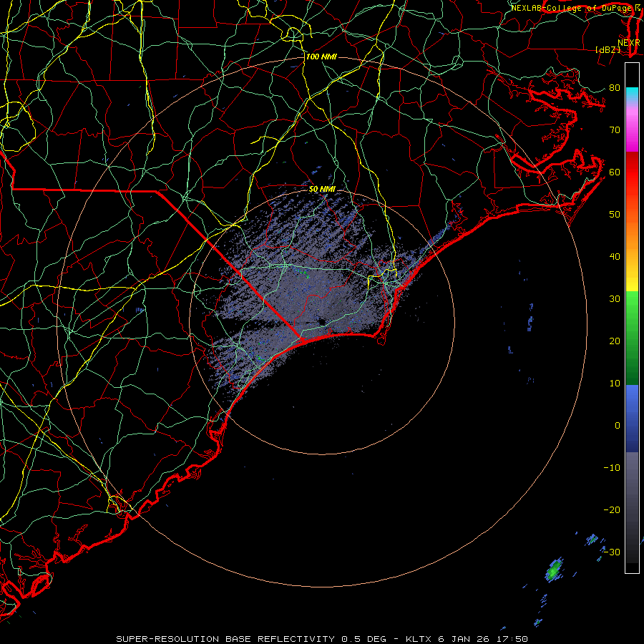Screen dimensions: 644x644
Task: Click the dark radar site dot at center
Action: (321, 321)
